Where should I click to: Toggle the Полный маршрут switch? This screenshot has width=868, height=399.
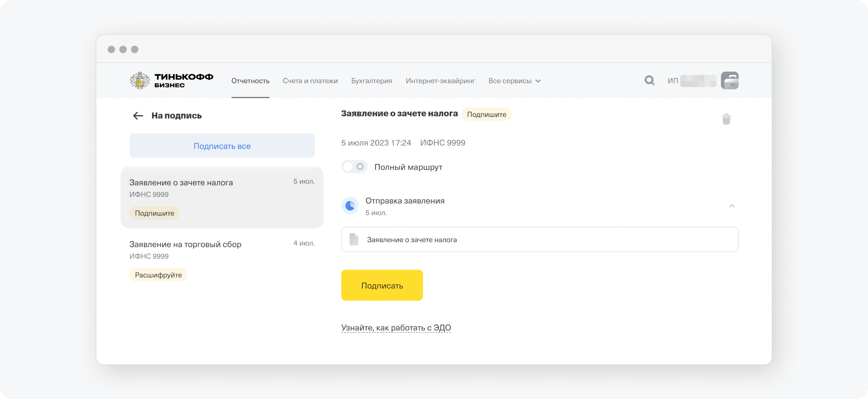(x=354, y=167)
